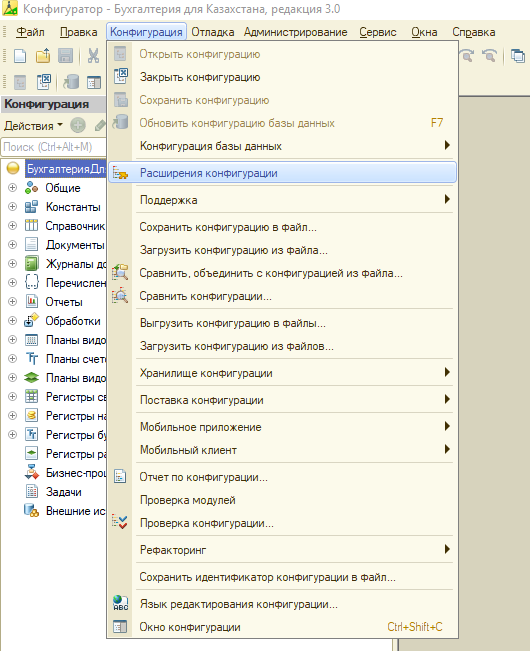530x651 pixels.
Task: Open the Администрирование menu
Action: 296,32
